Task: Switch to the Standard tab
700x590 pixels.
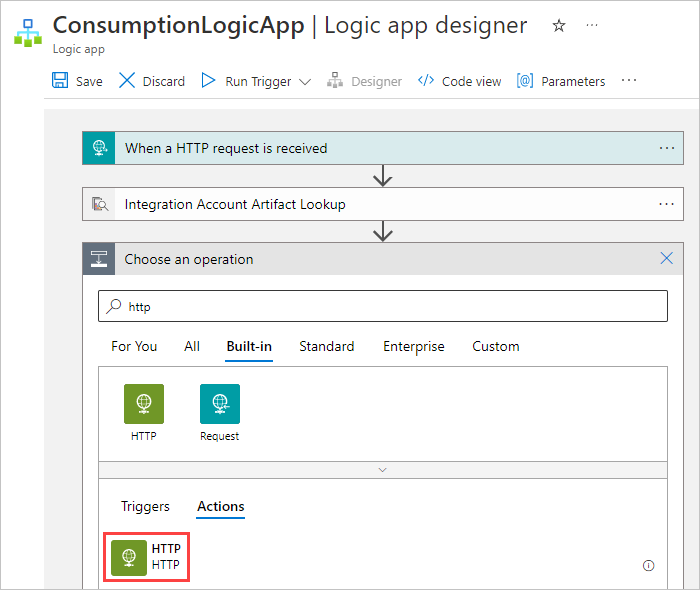Action: coord(327,346)
